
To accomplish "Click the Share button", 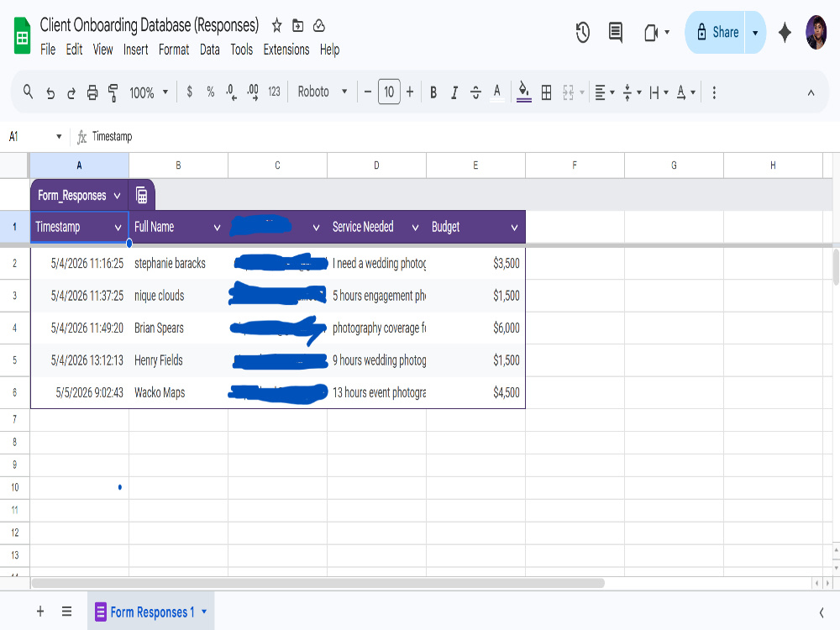I will (715, 32).
